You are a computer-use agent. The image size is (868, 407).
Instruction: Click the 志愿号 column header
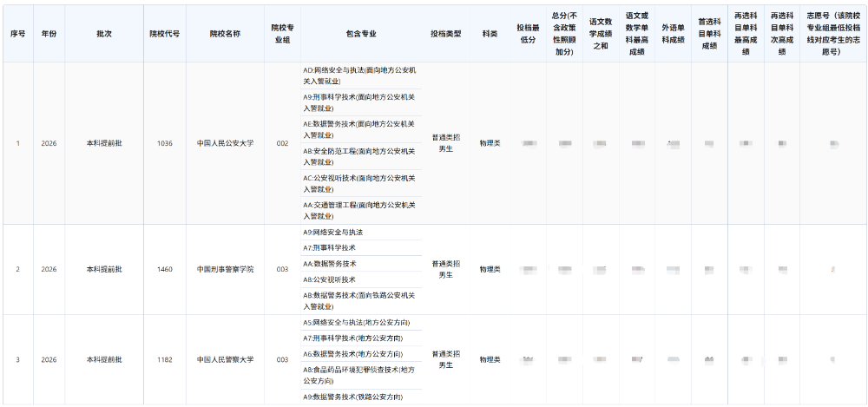tap(833, 34)
